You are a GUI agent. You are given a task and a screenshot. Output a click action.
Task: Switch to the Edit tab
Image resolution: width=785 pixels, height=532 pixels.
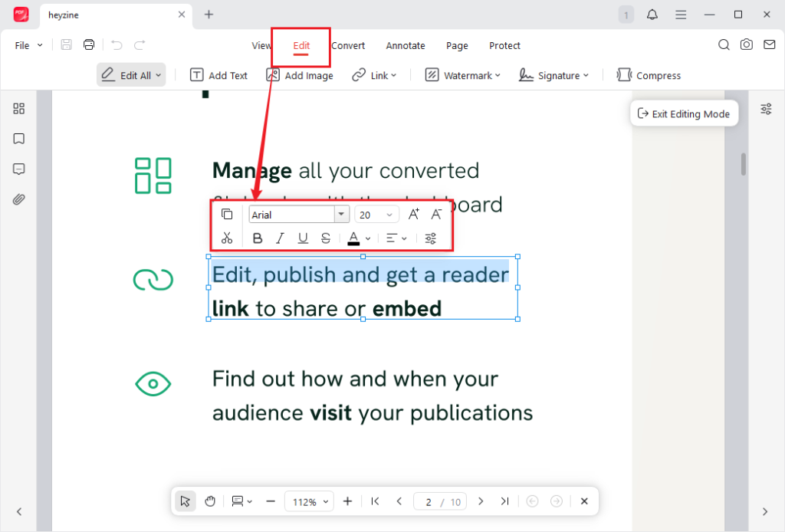(301, 45)
